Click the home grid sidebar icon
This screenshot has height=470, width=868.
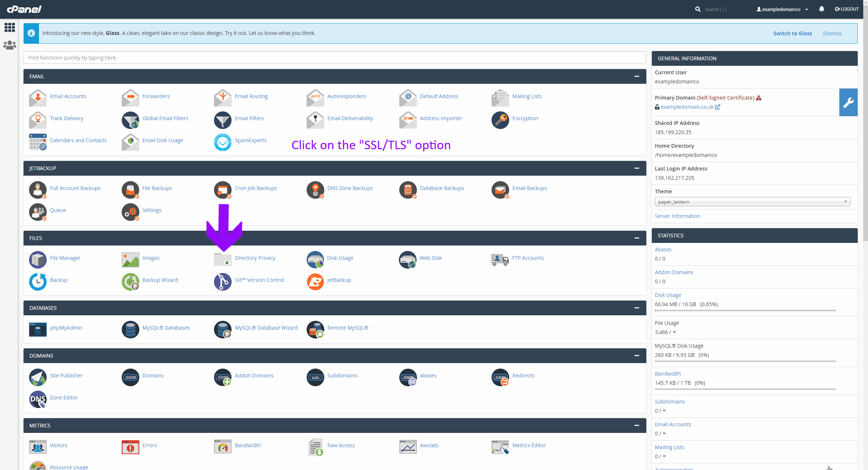point(10,27)
